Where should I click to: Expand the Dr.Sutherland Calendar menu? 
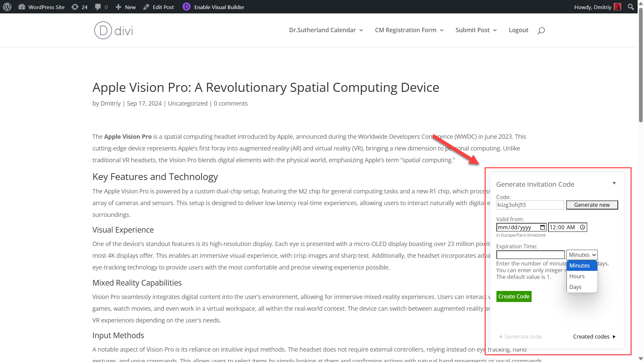[326, 30]
